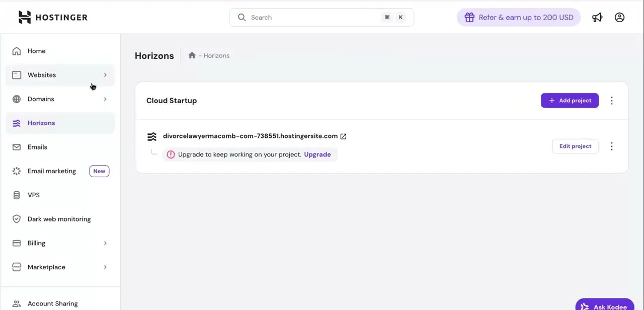The height and width of the screenshot is (310, 644).
Task: Click the Add project button
Action: [x=570, y=101]
